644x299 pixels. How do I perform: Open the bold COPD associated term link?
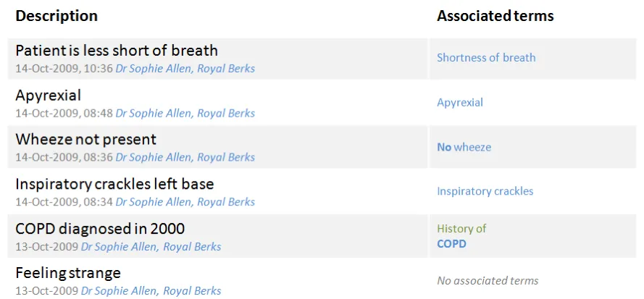(451, 244)
